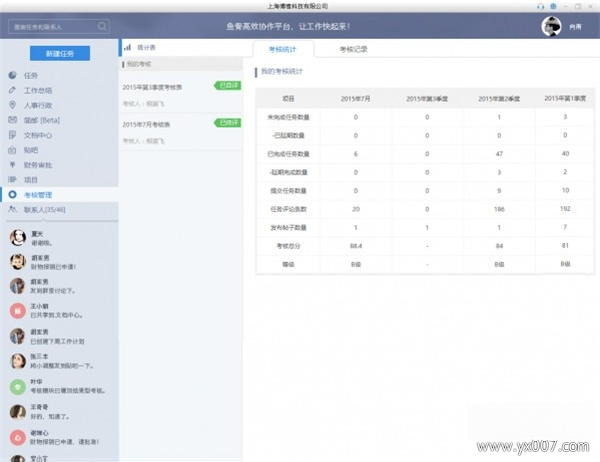Open the 项目 flag icon in sidebar

[x=13, y=180]
